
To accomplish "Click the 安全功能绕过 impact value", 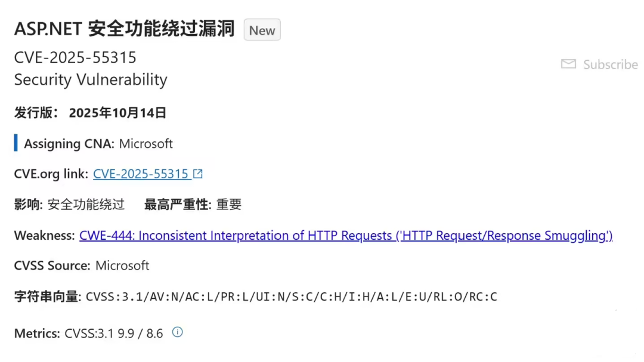I will click(86, 204).
